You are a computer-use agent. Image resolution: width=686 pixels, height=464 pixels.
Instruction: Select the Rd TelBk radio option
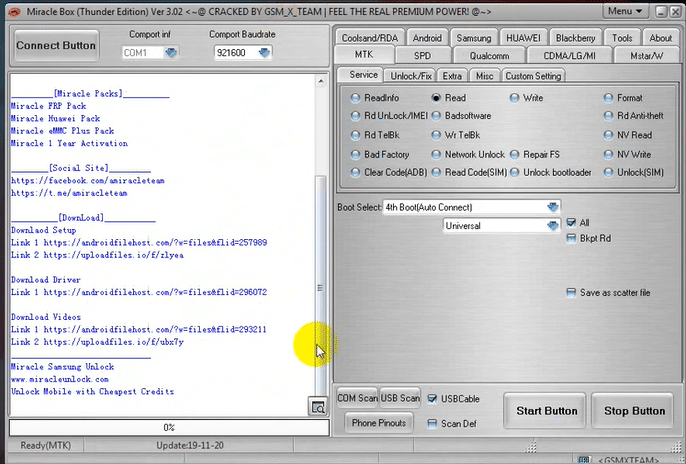click(355, 135)
